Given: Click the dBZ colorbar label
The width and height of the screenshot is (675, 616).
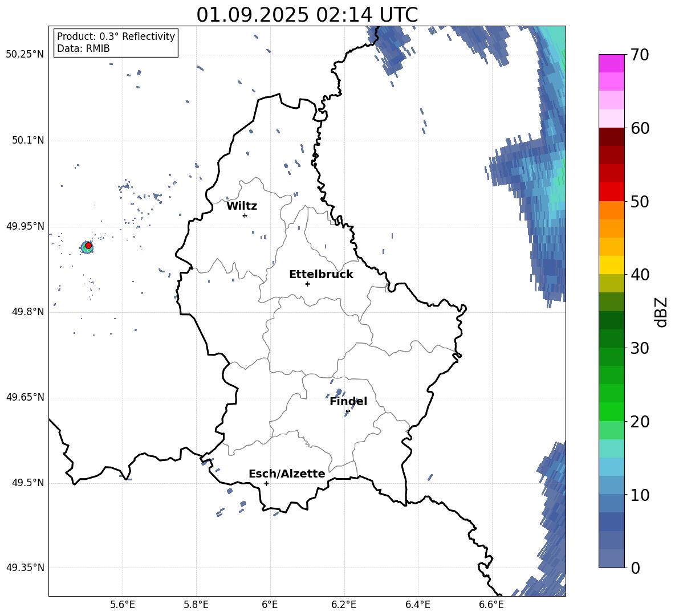Looking at the screenshot, I should (661, 312).
